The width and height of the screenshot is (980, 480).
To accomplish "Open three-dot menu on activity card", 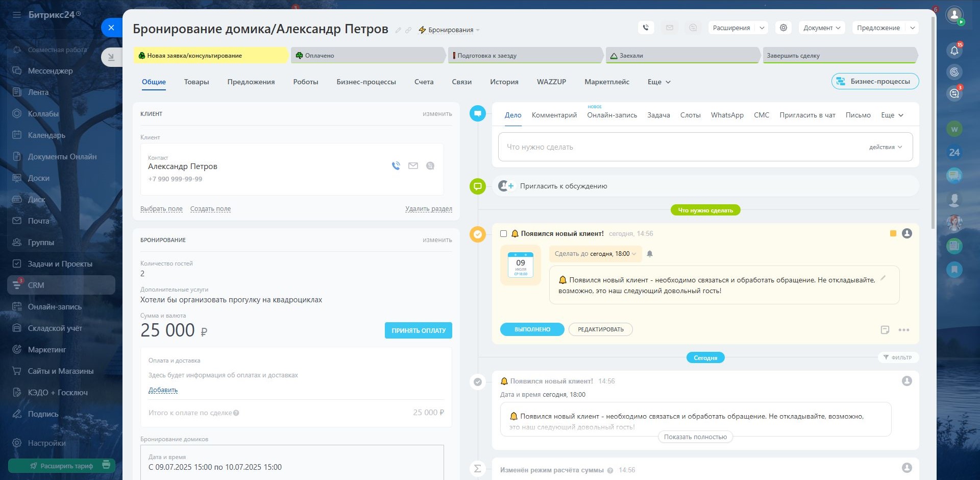I will 904,330.
